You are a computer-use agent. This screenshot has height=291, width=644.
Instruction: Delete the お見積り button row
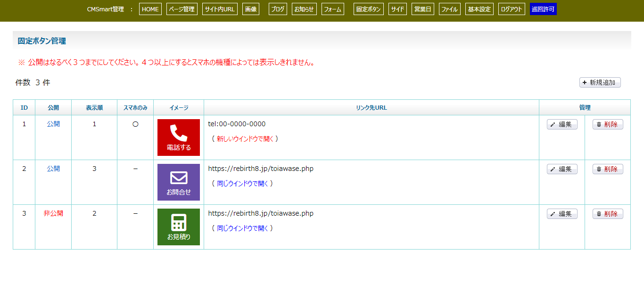point(608,214)
